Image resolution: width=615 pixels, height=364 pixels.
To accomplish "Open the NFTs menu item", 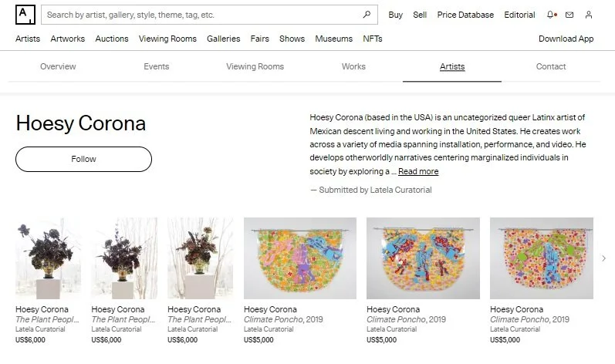I will pyautogui.click(x=373, y=39).
